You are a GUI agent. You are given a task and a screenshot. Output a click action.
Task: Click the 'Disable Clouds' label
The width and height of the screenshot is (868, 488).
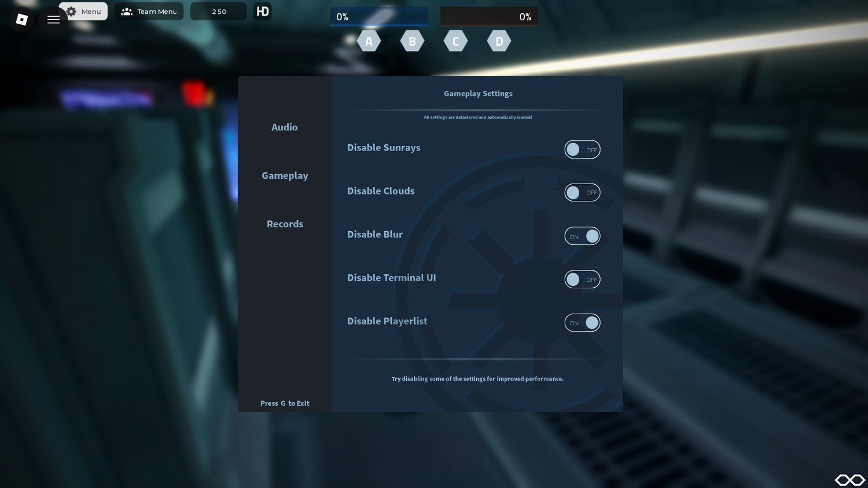381,191
